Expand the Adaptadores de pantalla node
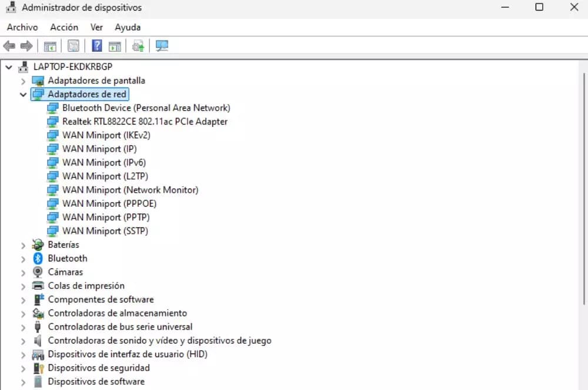 pyautogui.click(x=23, y=81)
